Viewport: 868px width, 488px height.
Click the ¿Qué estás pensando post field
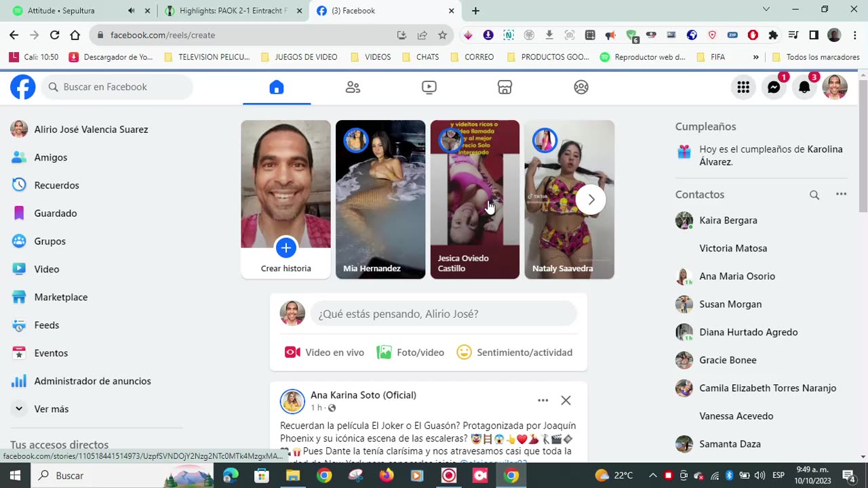443,314
